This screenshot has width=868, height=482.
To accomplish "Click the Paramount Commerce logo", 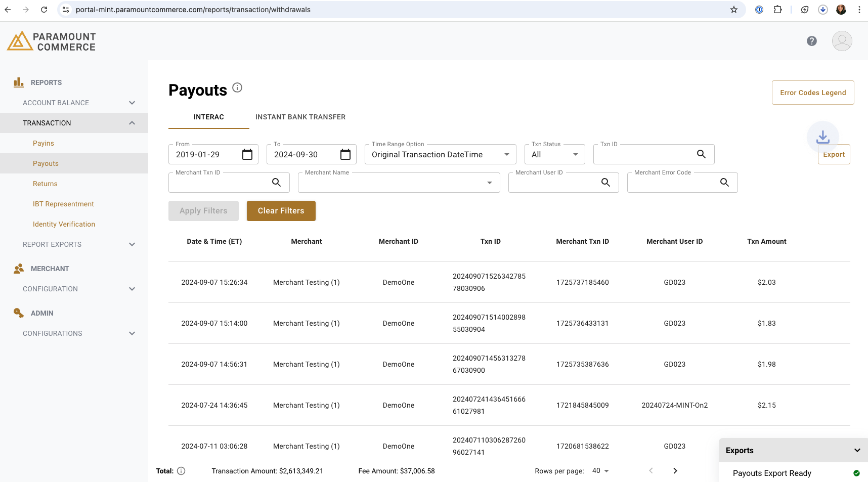I will [51, 40].
